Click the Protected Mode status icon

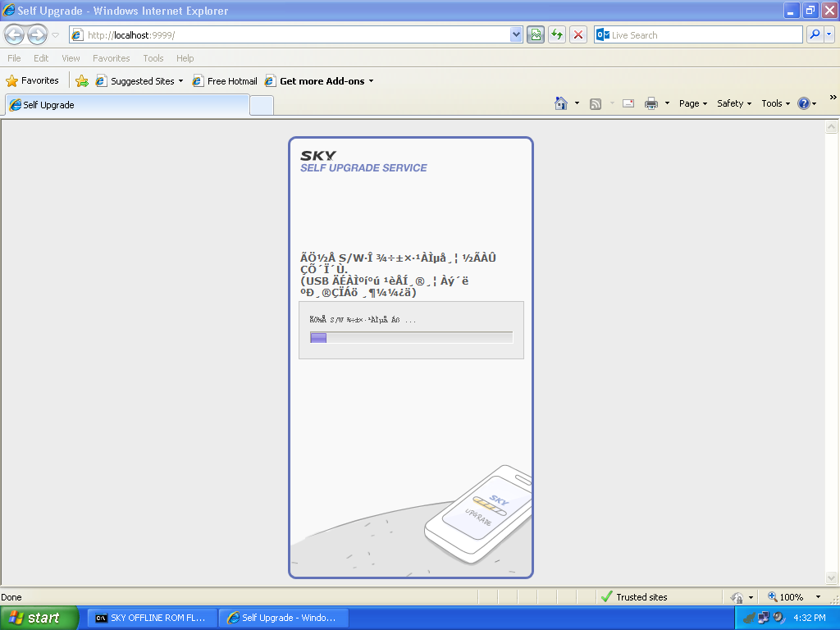tap(737, 597)
